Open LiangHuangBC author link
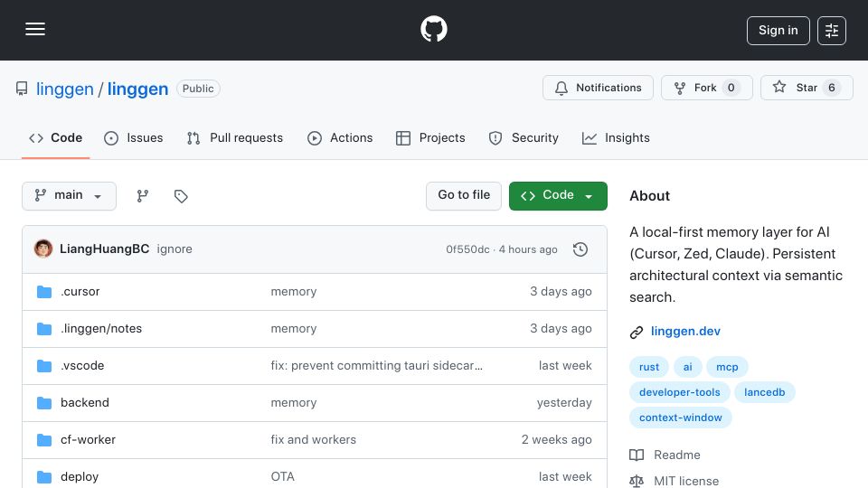Screen dimensions: 868x488 coord(105,249)
